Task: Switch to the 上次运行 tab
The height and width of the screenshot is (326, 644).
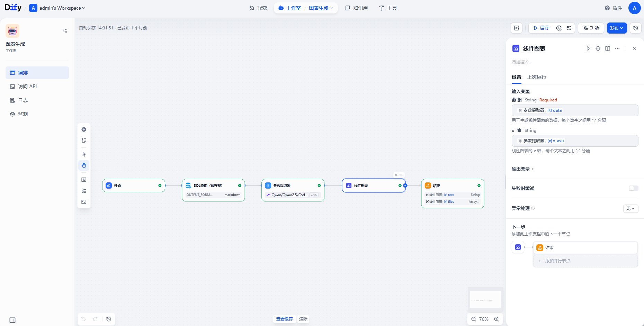Action: pos(536,77)
